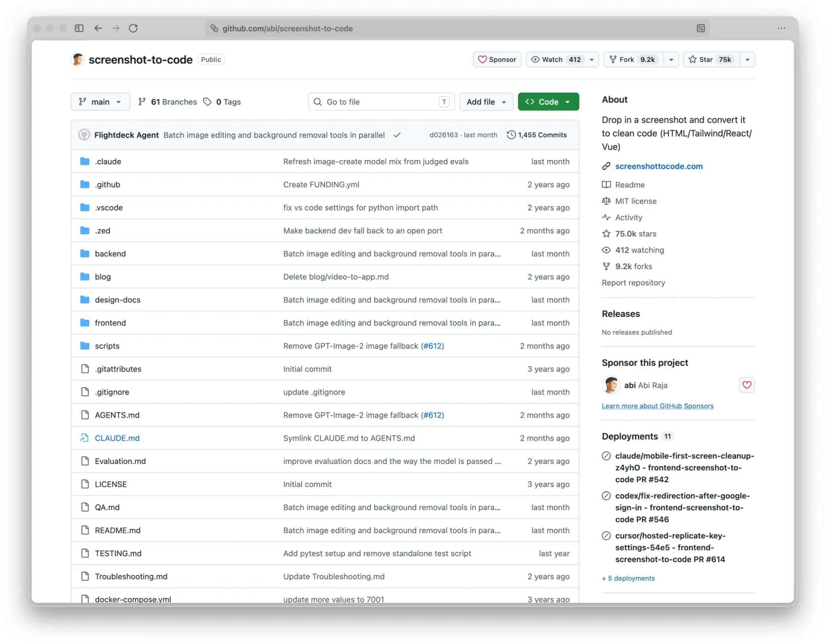Image resolution: width=825 pixels, height=644 pixels.
Task: Go back with the browser back arrow
Action: pos(98,28)
